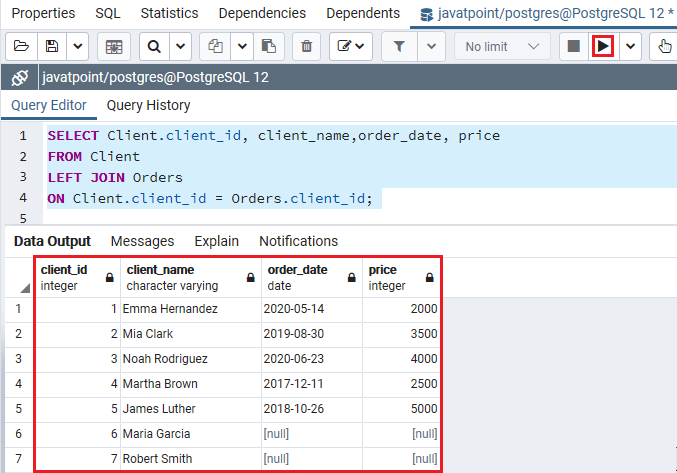Image resolution: width=677 pixels, height=473 pixels.
Task: Click the lock icon in order_date header
Action: [351, 277]
